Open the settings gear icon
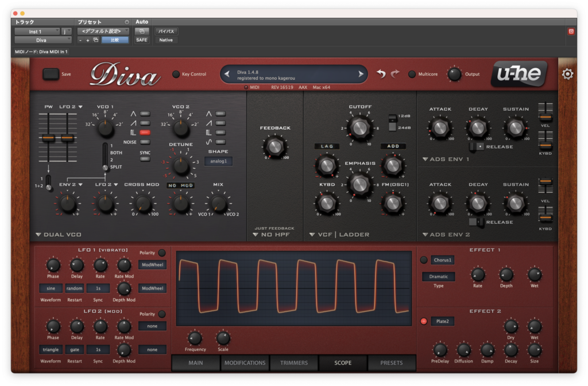The image size is (588, 386). 567,74
